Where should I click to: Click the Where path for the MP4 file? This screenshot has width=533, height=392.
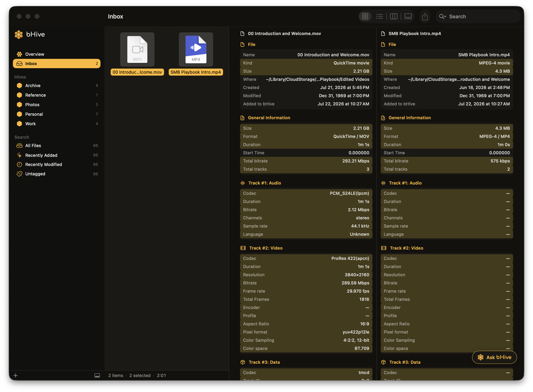coord(459,79)
